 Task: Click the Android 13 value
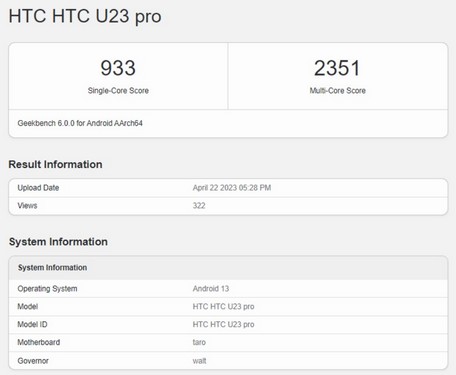point(211,289)
